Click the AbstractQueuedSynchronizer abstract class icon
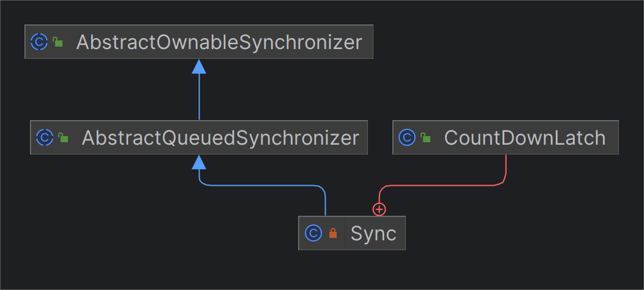 [45, 137]
